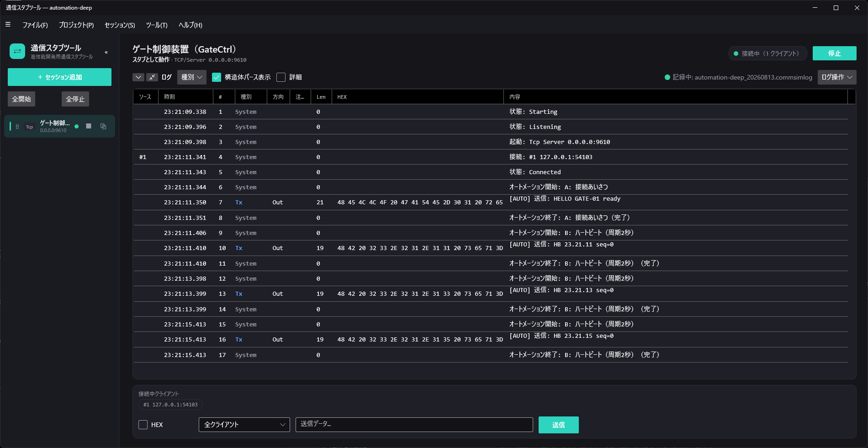This screenshot has width=868, height=448.
Task: Enable the 詳細 checkbox
Action: tap(281, 77)
